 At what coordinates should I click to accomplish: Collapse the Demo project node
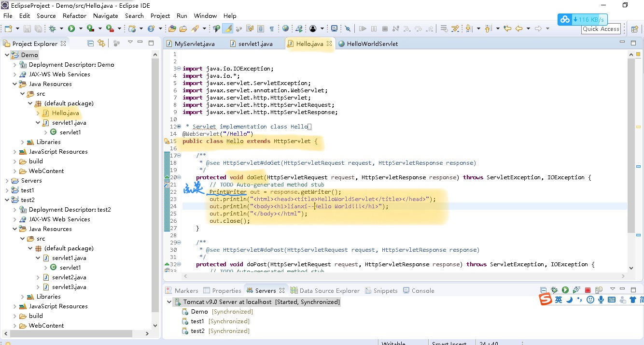click(x=7, y=55)
